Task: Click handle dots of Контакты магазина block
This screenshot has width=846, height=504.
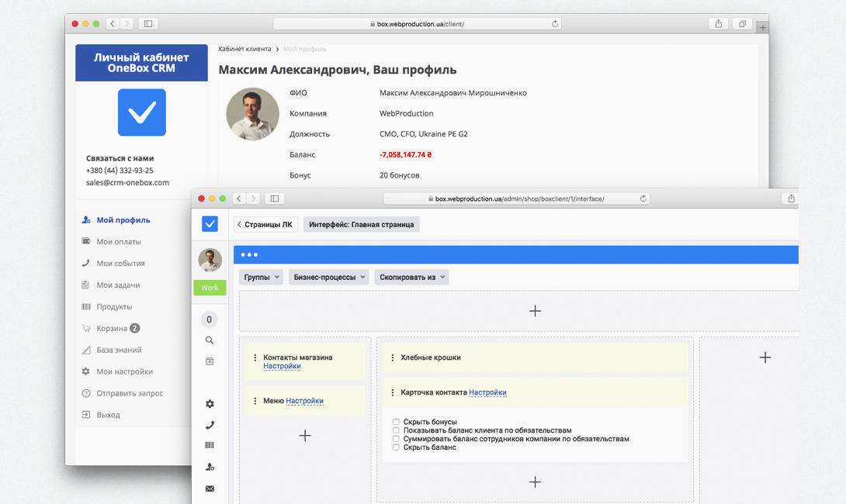Action: click(255, 357)
